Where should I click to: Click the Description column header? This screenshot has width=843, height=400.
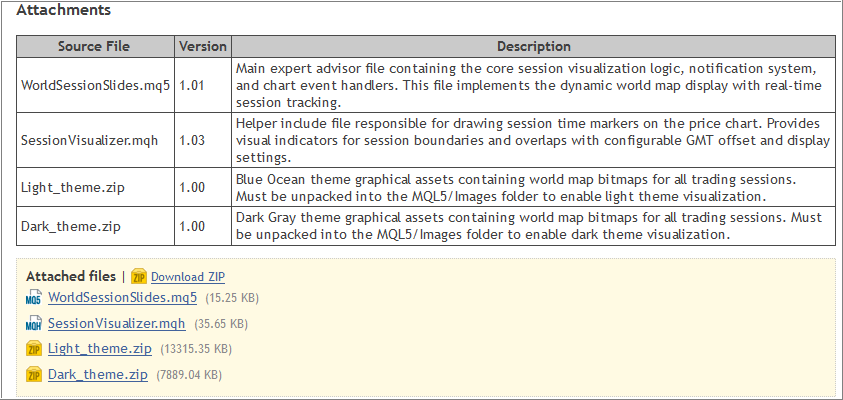coord(533,47)
